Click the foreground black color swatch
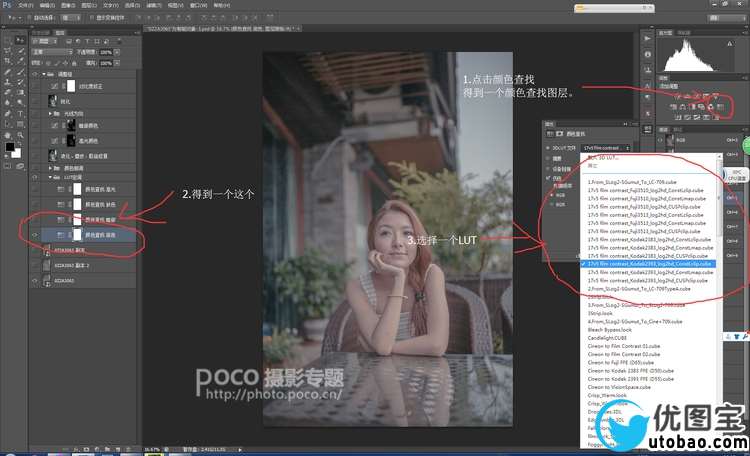 (7, 147)
